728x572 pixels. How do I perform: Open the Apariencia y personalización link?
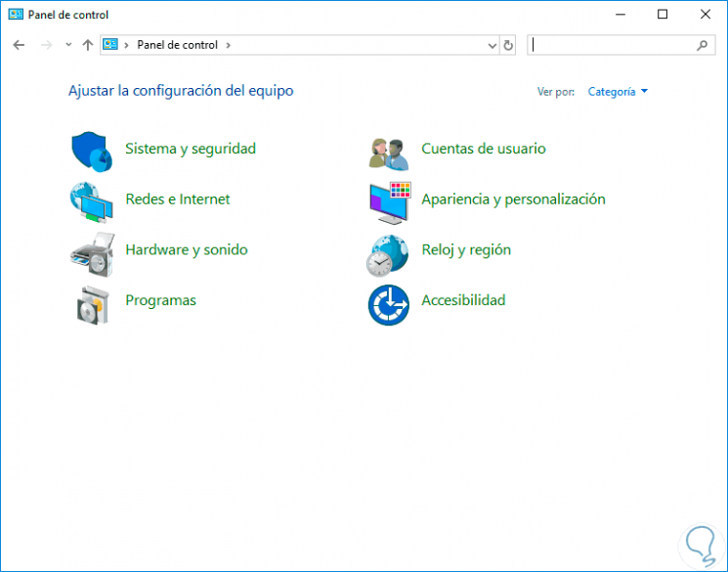click(x=513, y=199)
